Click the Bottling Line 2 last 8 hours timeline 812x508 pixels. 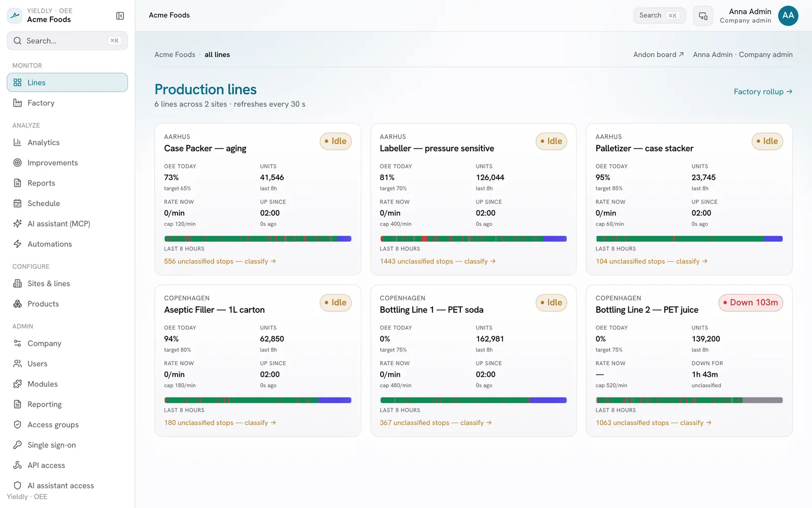click(x=689, y=400)
